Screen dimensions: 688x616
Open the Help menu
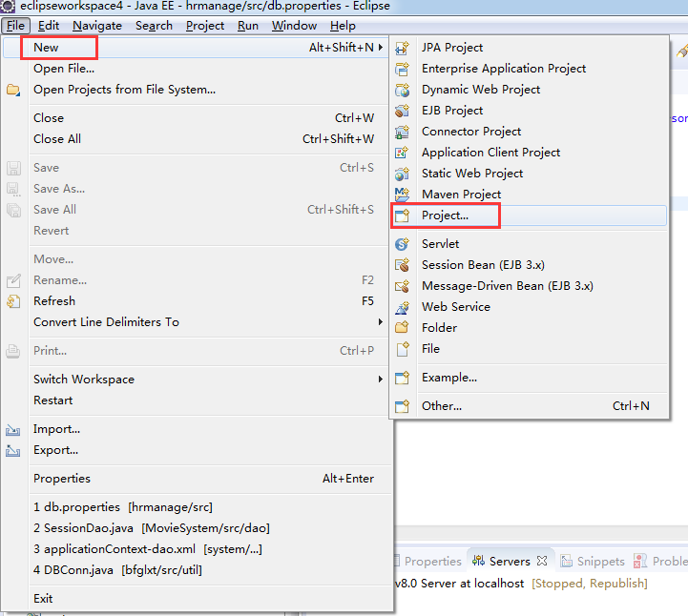343,26
